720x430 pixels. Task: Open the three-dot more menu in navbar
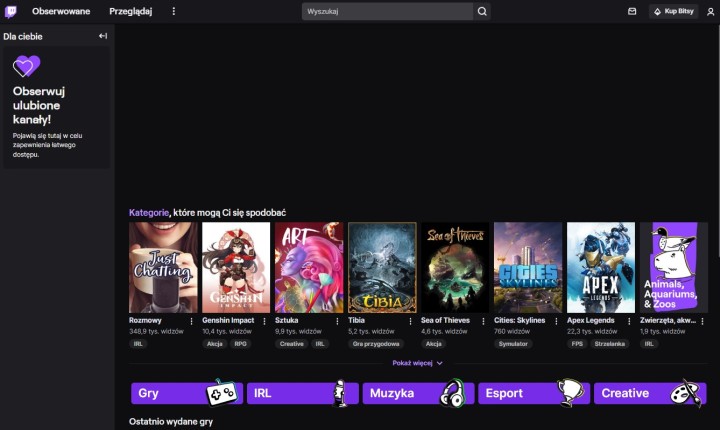173,11
